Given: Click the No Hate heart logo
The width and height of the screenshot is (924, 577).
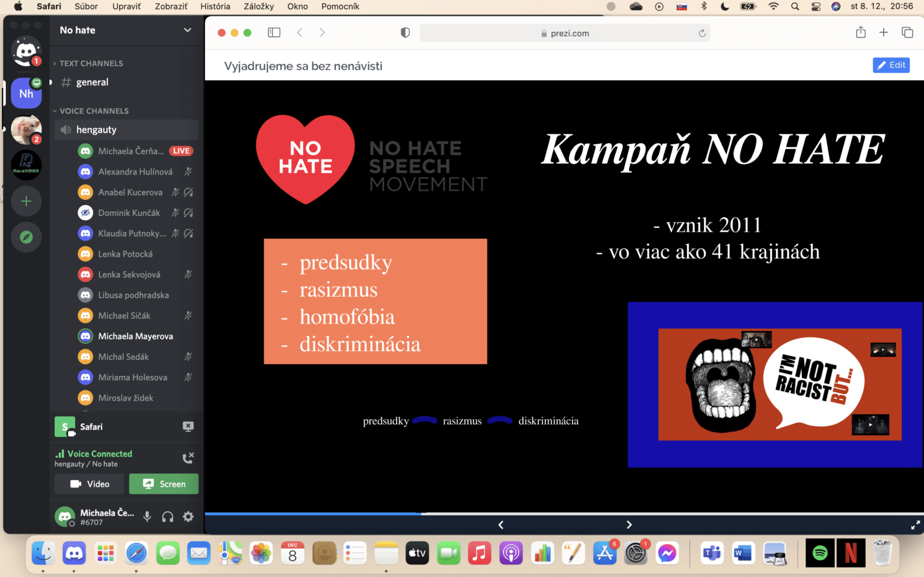Looking at the screenshot, I should tap(305, 159).
